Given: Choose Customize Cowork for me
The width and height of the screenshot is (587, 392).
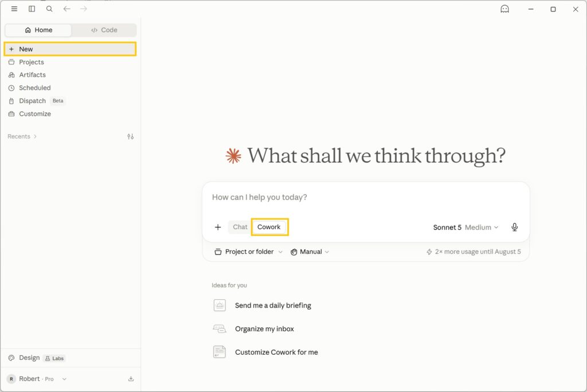Looking at the screenshot, I should (276, 352).
